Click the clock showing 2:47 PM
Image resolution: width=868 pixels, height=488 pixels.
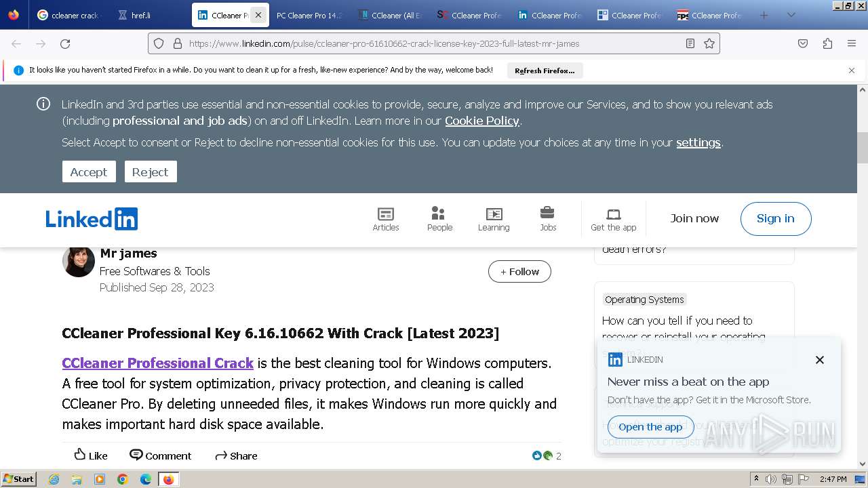click(833, 479)
